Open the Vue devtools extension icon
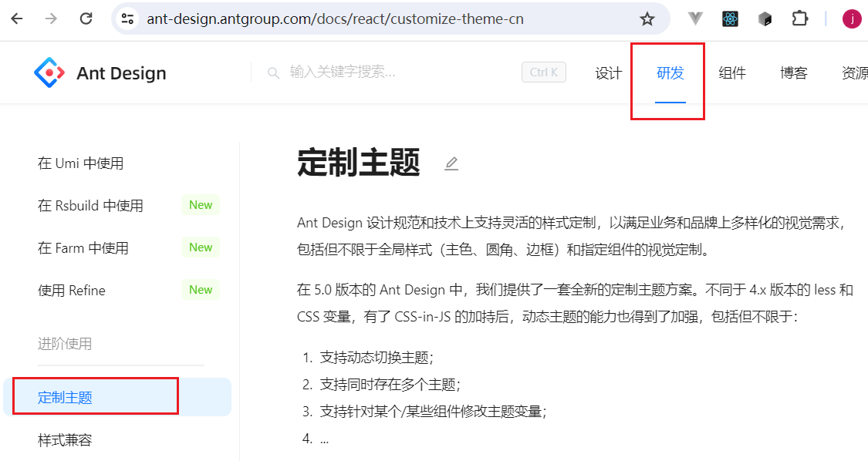The height and width of the screenshot is (461, 868). 695,19
